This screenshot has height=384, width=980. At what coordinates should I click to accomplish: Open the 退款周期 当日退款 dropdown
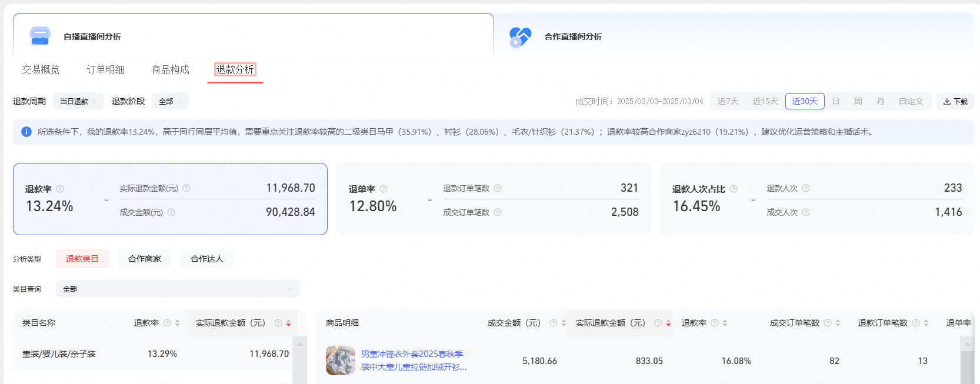point(78,101)
